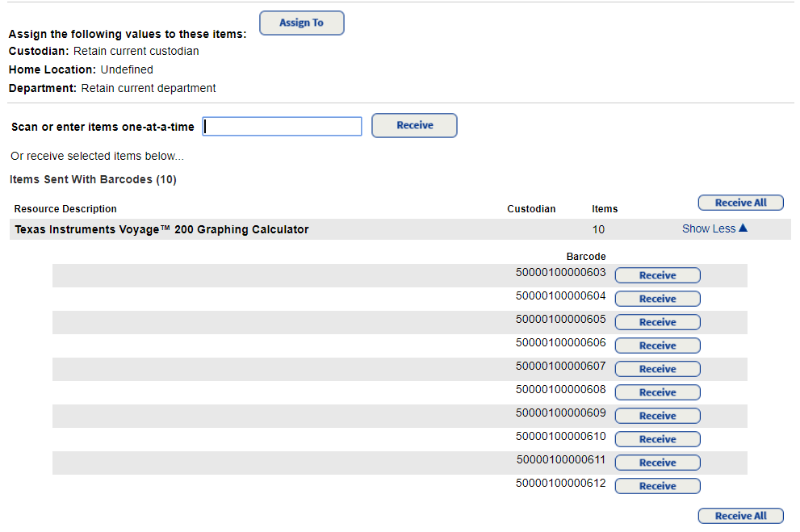800x532 pixels.
Task: Click the Custodian column header
Action: pos(531,208)
